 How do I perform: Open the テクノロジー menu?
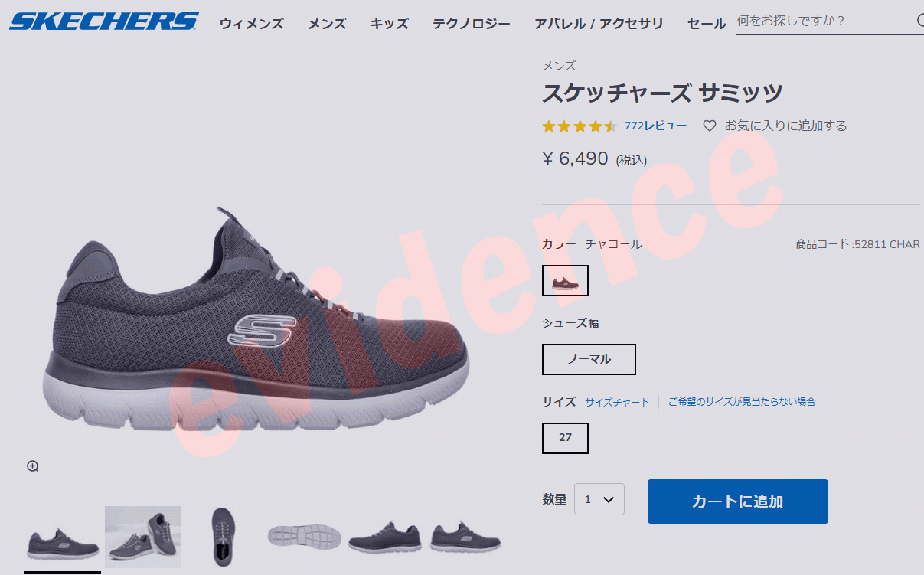pos(472,24)
